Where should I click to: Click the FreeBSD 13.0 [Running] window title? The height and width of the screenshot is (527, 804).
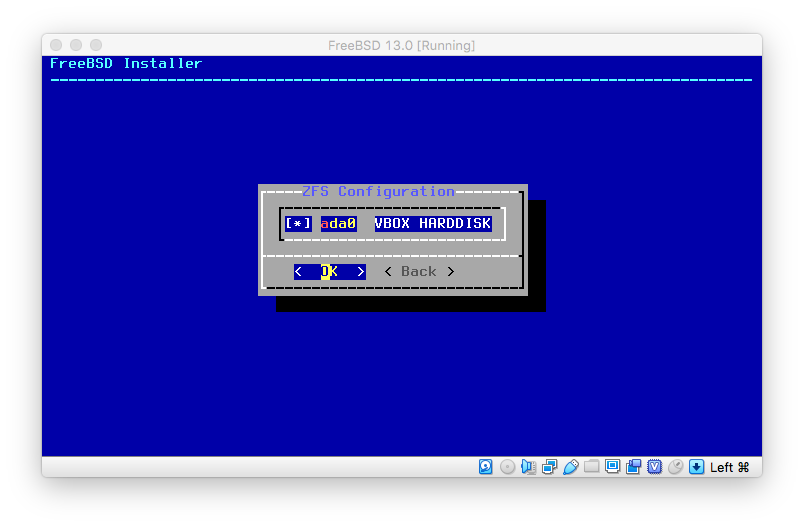tap(401, 45)
